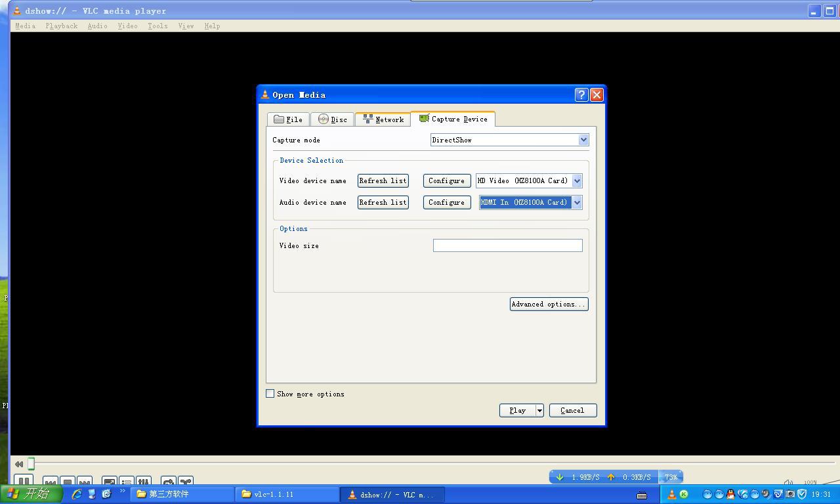Open the Playback menu
Screen dimensions: 840x504
coord(62,26)
